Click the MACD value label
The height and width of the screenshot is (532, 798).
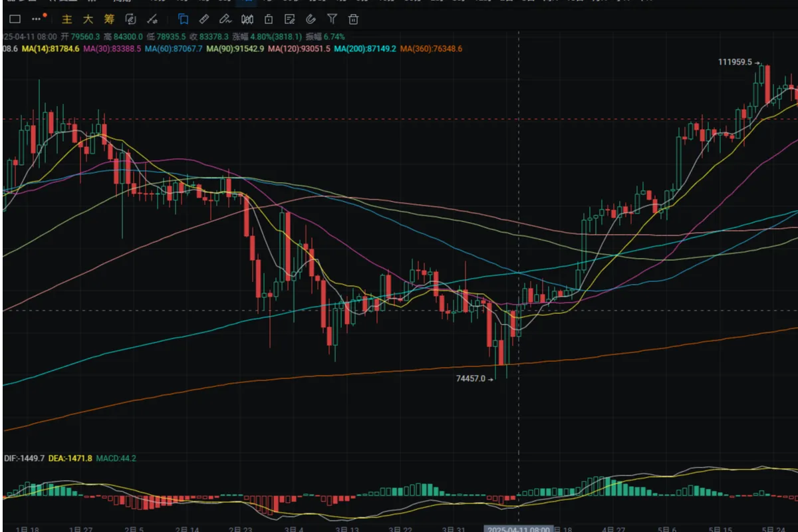click(x=116, y=458)
